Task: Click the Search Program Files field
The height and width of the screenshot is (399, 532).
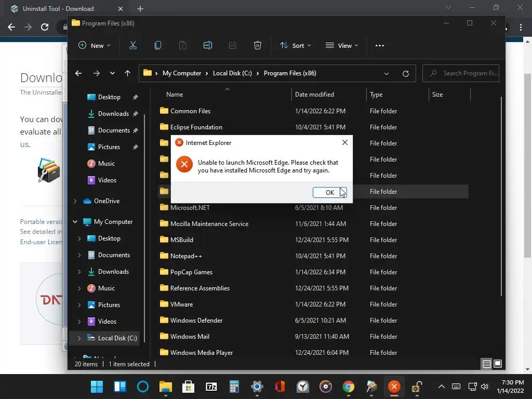Action: point(460,73)
